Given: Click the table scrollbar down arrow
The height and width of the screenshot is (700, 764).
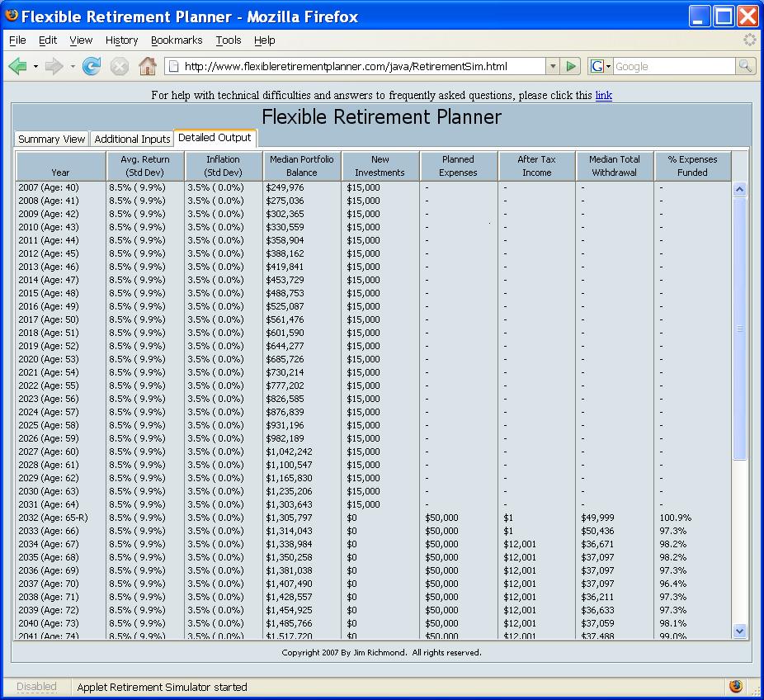Looking at the screenshot, I should point(739,631).
